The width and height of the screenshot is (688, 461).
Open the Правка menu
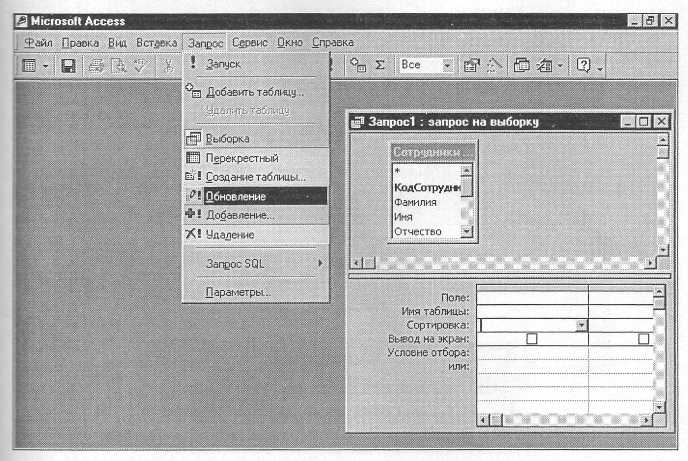[80, 43]
